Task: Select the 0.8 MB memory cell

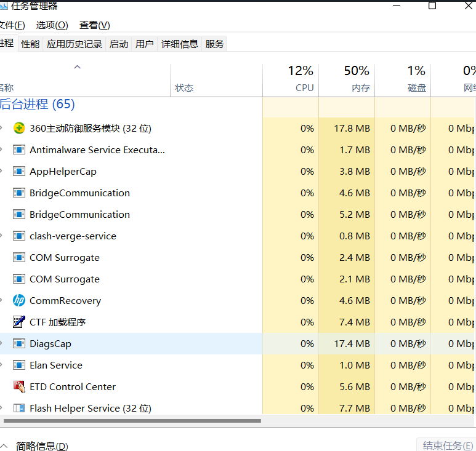Action: point(347,236)
